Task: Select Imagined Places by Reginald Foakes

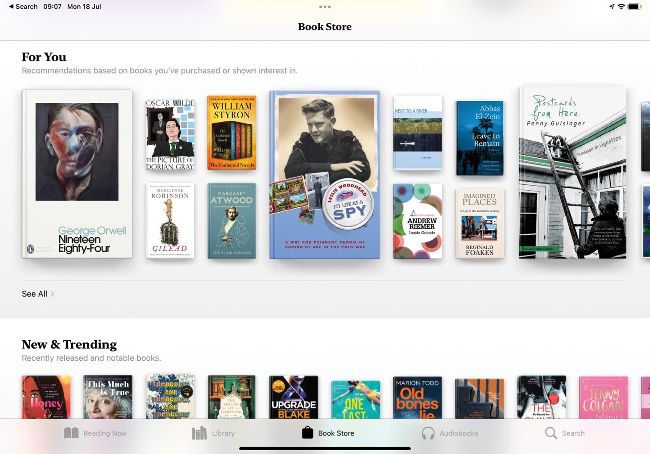Action: 479,224
